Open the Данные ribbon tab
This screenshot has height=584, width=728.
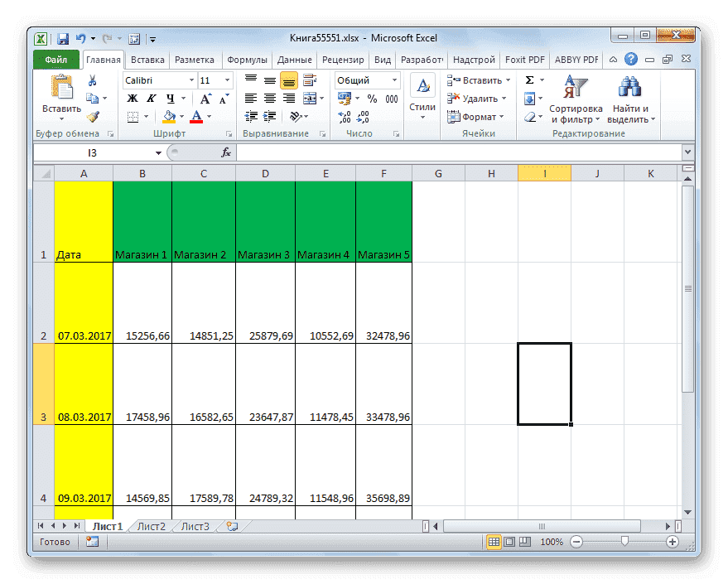click(x=295, y=59)
